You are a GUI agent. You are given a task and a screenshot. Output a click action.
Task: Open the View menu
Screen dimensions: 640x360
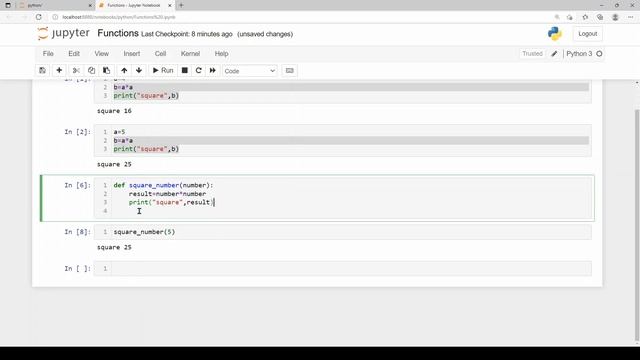coord(102,53)
